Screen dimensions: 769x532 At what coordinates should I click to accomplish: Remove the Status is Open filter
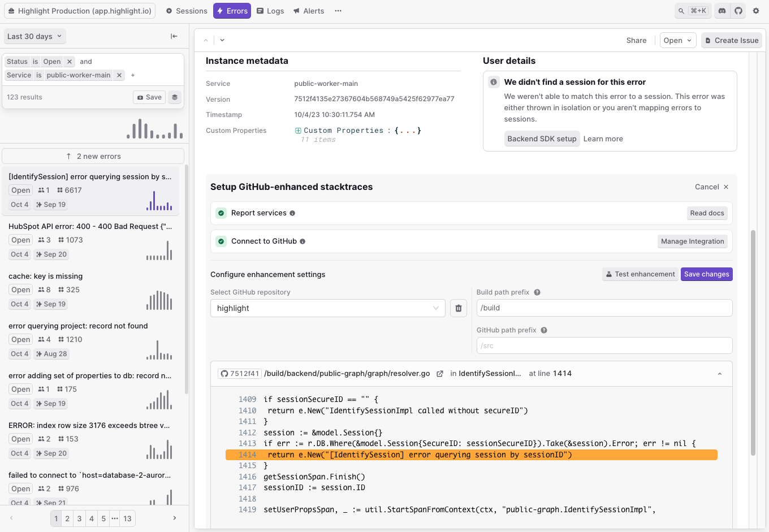coord(70,62)
